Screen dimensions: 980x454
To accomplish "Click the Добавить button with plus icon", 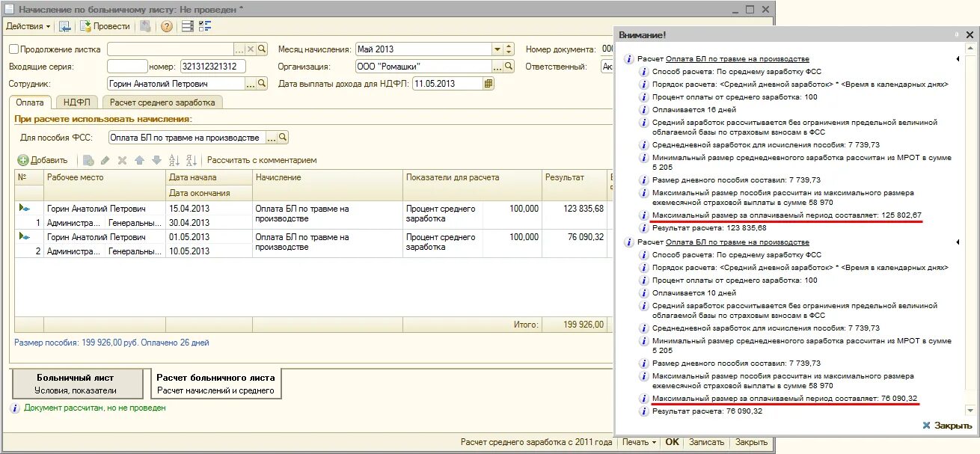I will [43, 160].
